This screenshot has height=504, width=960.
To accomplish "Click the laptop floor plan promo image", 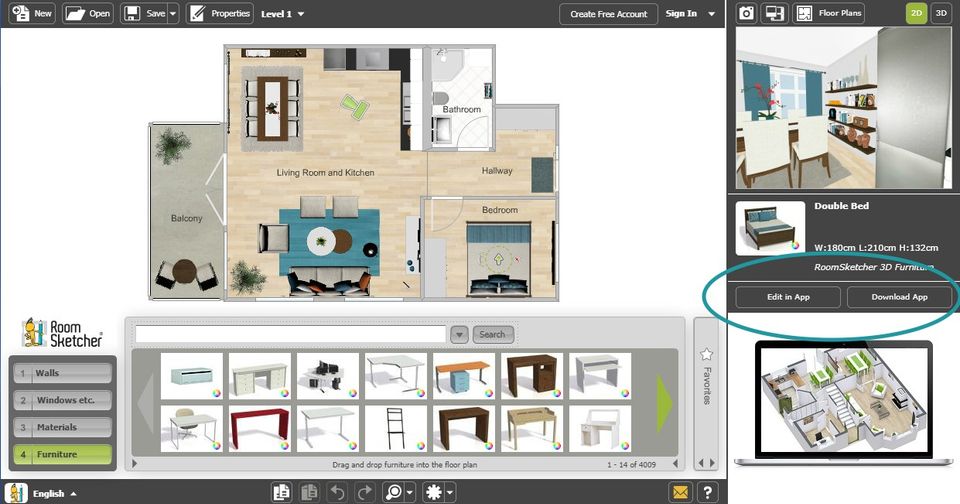I will (x=844, y=403).
